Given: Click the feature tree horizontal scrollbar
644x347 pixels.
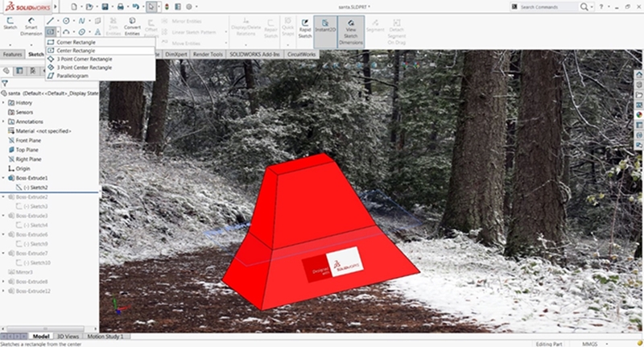Looking at the screenshot, I should (46, 329).
